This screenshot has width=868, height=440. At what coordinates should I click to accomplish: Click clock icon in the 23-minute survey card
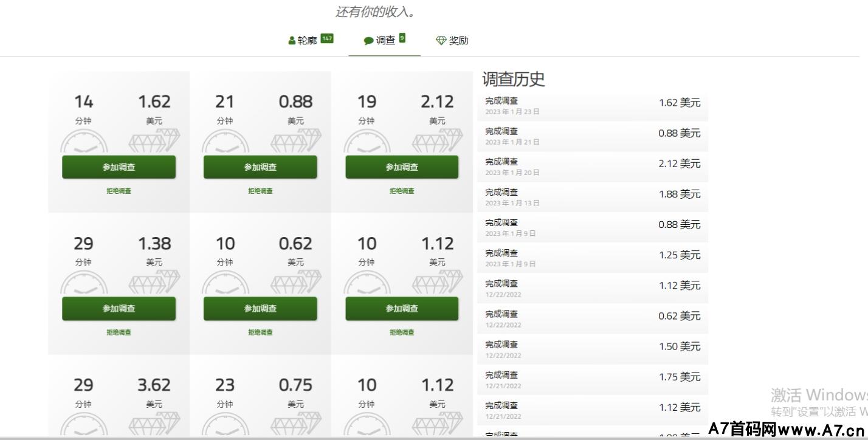225,425
